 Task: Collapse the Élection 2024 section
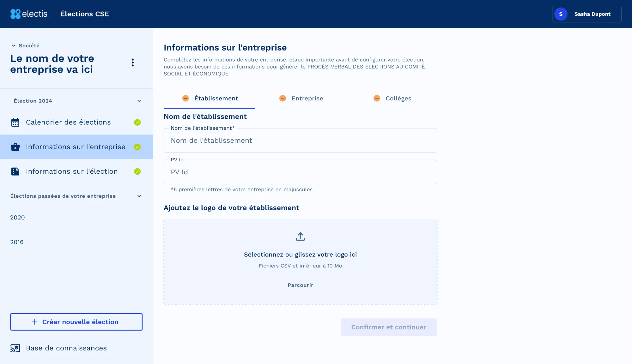pyautogui.click(x=139, y=101)
